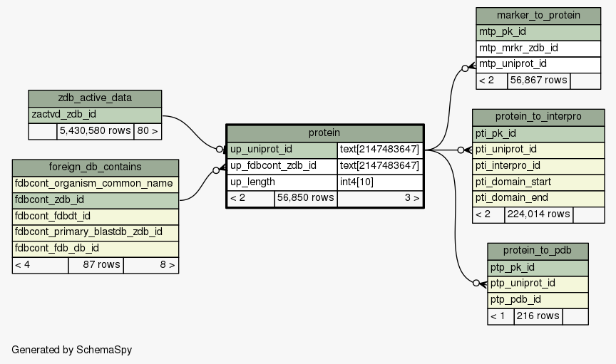Click the crow's foot connector at mtp_uniprot_id
Screen dimensions: 616x364
(x=472, y=66)
